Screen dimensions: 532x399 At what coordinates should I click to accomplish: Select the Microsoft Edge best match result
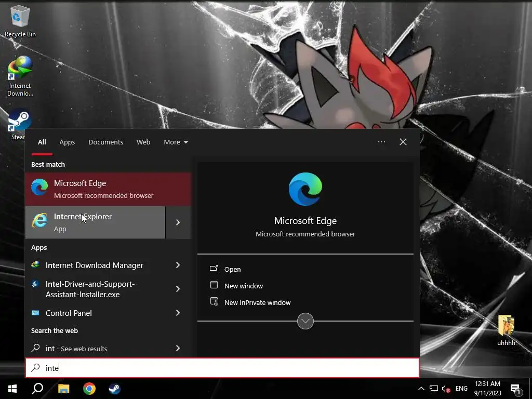pyautogui.click(x=108, y=189)
